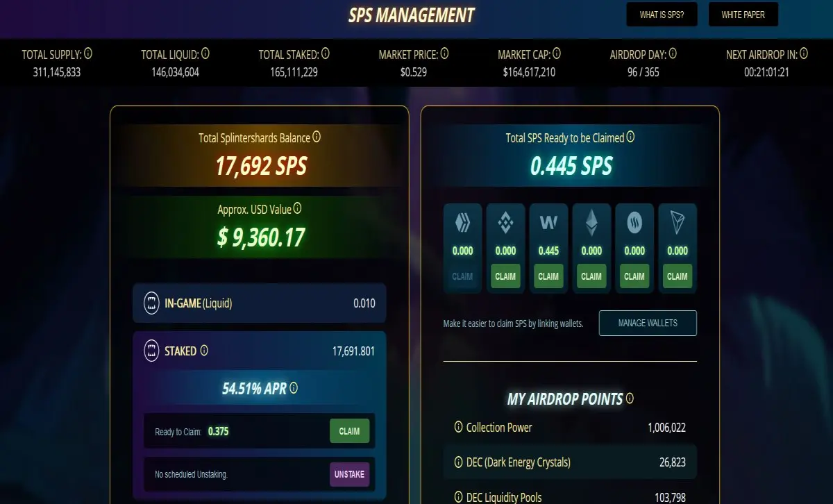Click info icon beside 54.51% APR
This screenshot has height=504, width=833.
[294, 388]
